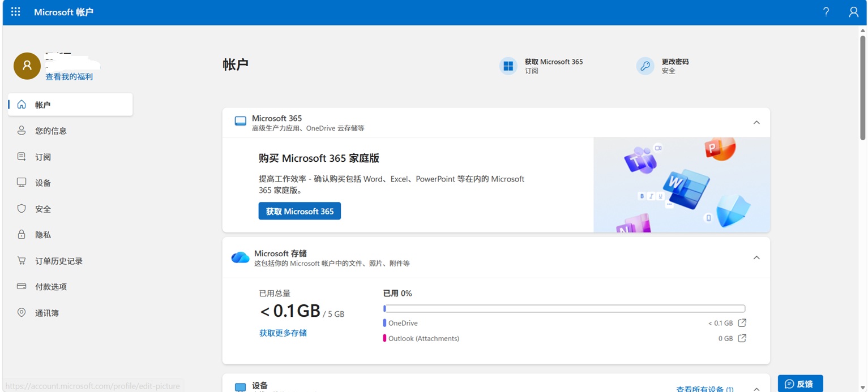This screenshot has height=392, width=868.
Task: Open Outlook attachments external link icon
Action: point(742,338)
